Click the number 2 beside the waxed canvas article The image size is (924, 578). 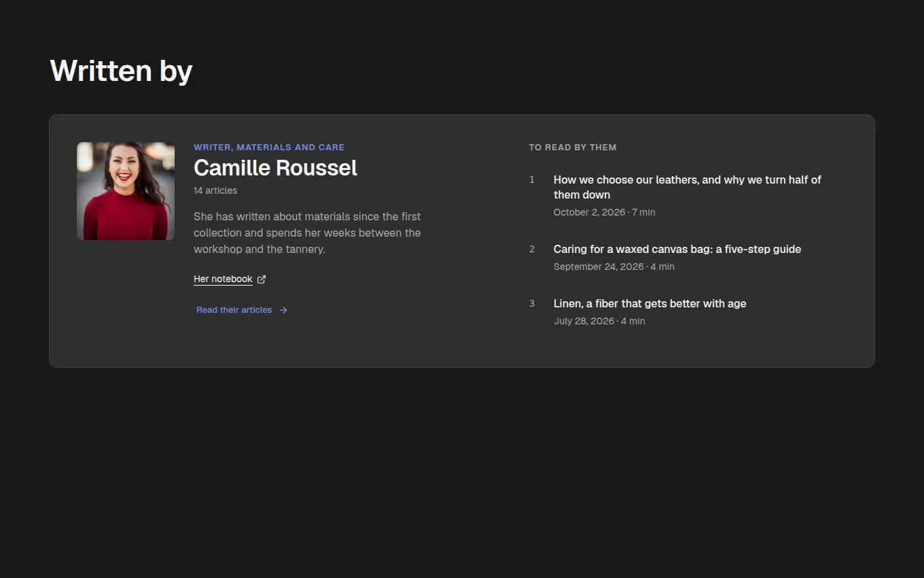532,249
